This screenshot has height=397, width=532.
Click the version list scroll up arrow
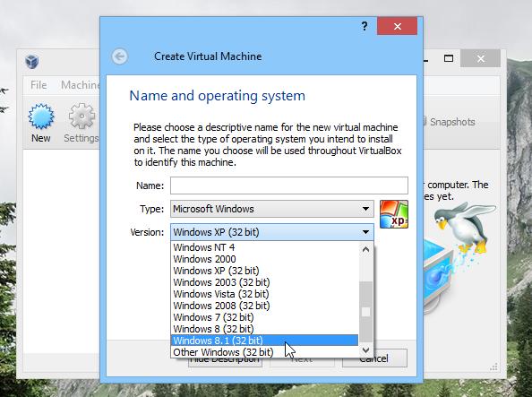[x=365, y=250]
